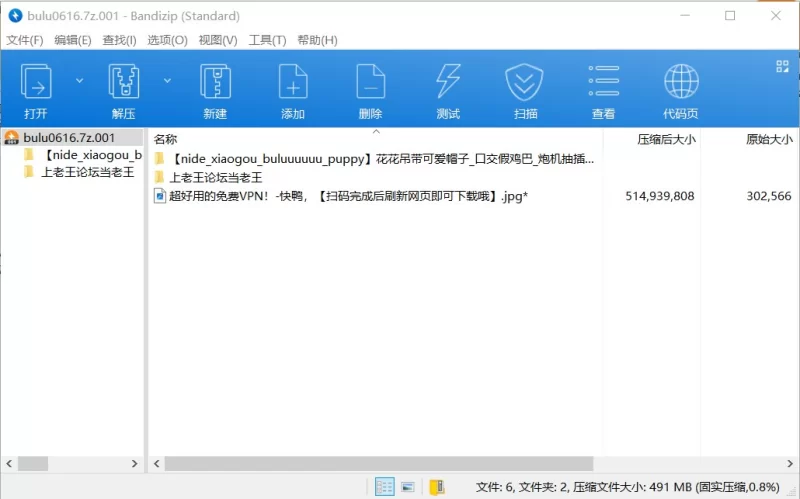
Task: Open the View (视图) menu
Action: [218, 40]
